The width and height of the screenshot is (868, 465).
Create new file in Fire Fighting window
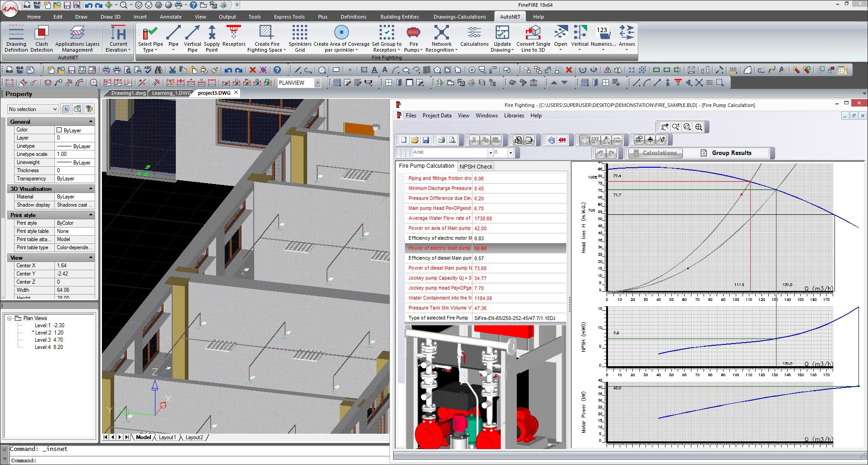[404, 140]
